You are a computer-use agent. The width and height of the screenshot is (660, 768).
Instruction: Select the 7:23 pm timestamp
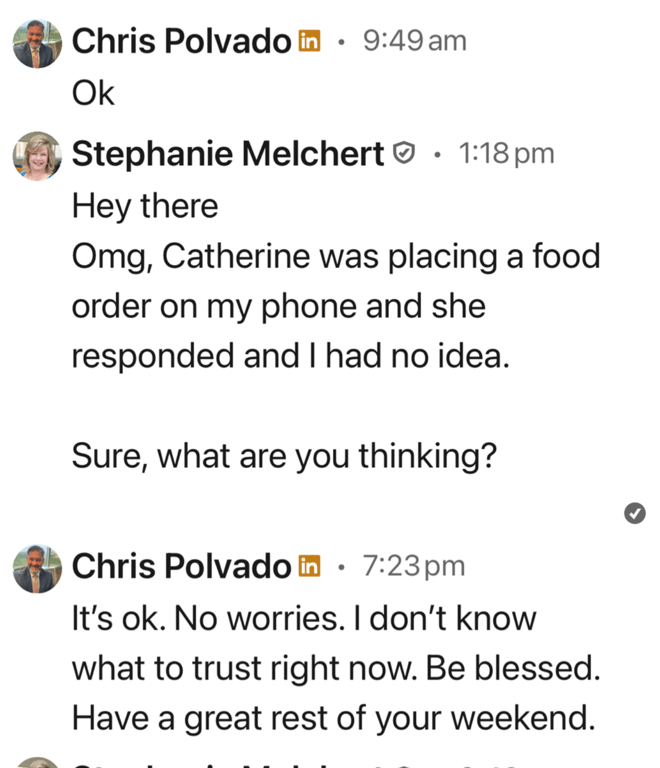414,566
